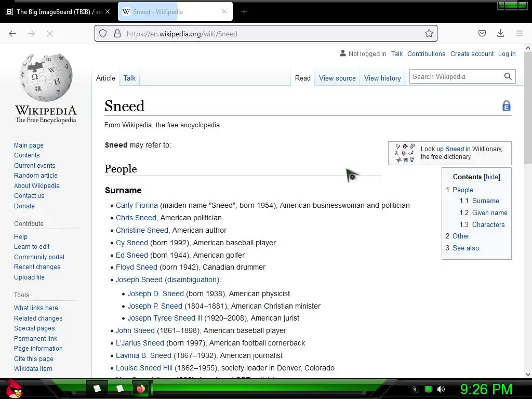This screenshot has width=532, height=399.
Task: Open Random article sidebar link
Action: (x=36, y=176)
